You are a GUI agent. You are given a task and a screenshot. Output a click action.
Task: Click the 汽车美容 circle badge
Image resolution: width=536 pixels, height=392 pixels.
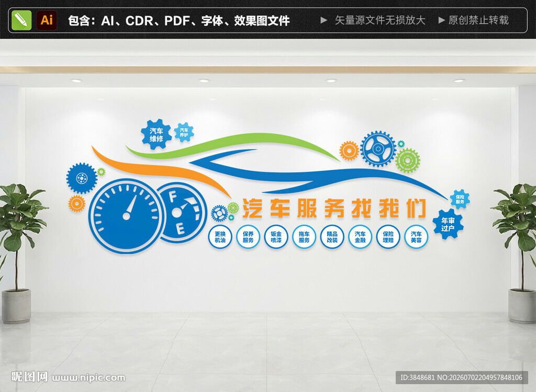(x=416, y=237)
